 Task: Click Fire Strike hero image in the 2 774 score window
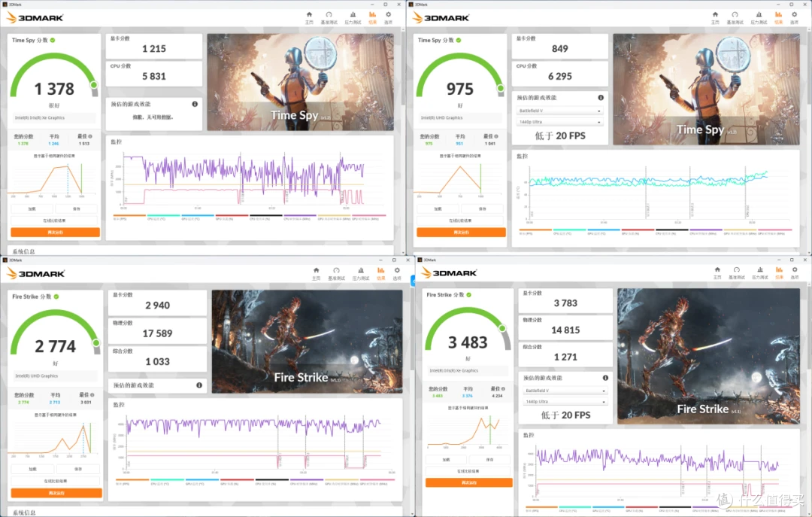click(x=307, y=341)
